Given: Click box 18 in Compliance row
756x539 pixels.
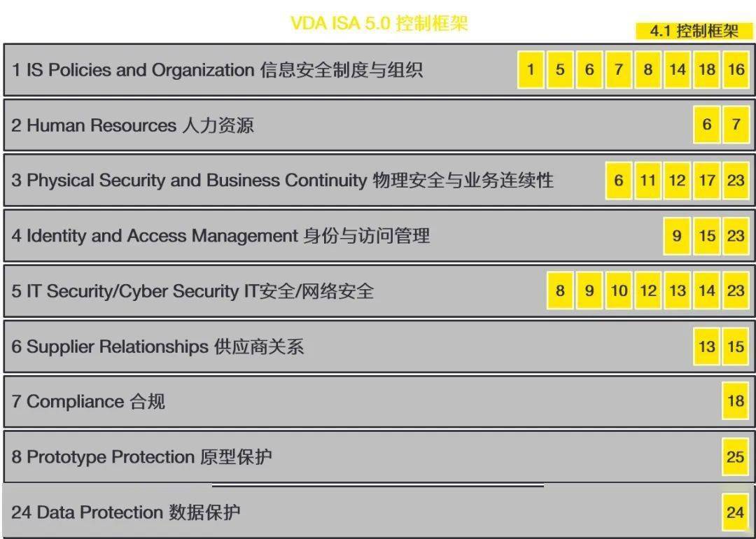Looking at the screenshot, I should tap(736, 401).
